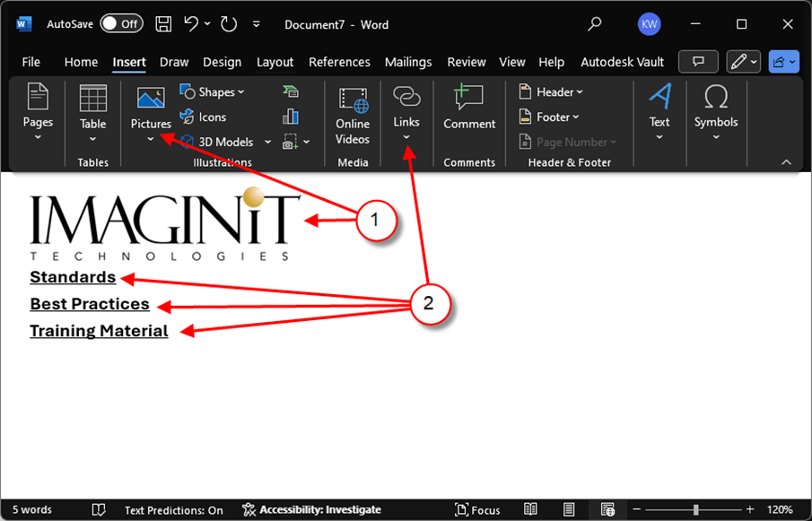Open the Help tab
The width and height of the screenshot is (812, 521).
552,62
